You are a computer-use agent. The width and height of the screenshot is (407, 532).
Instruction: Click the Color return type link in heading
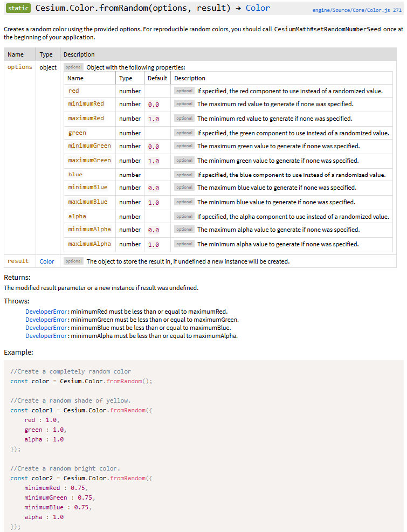[x=258, y=8]
